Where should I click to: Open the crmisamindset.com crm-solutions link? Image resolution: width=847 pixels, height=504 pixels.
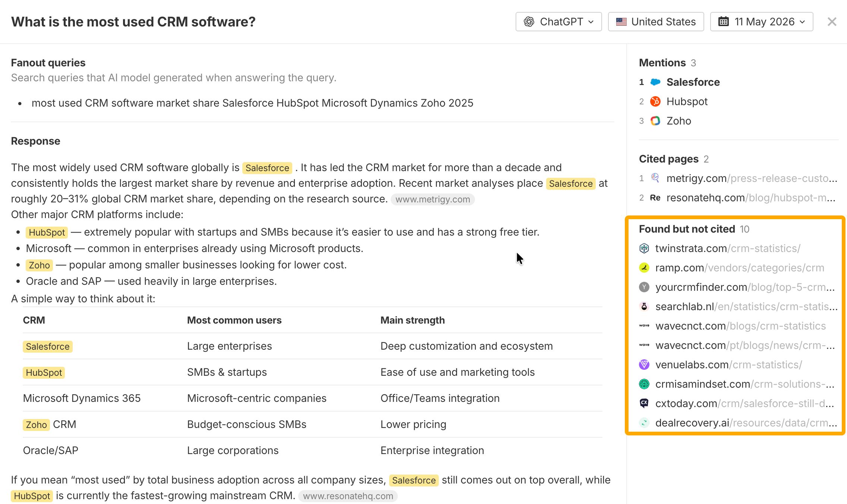745,384
